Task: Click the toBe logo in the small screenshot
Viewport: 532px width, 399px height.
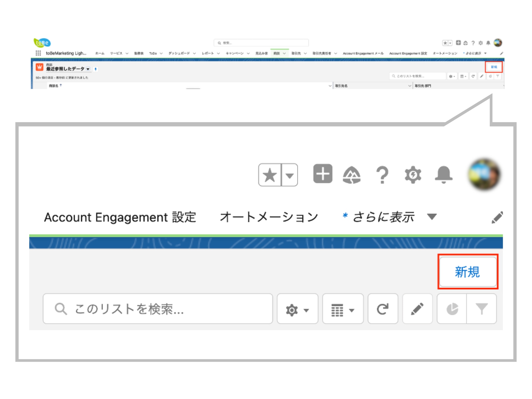Action: pyautogui.click(x=42, y=43)
